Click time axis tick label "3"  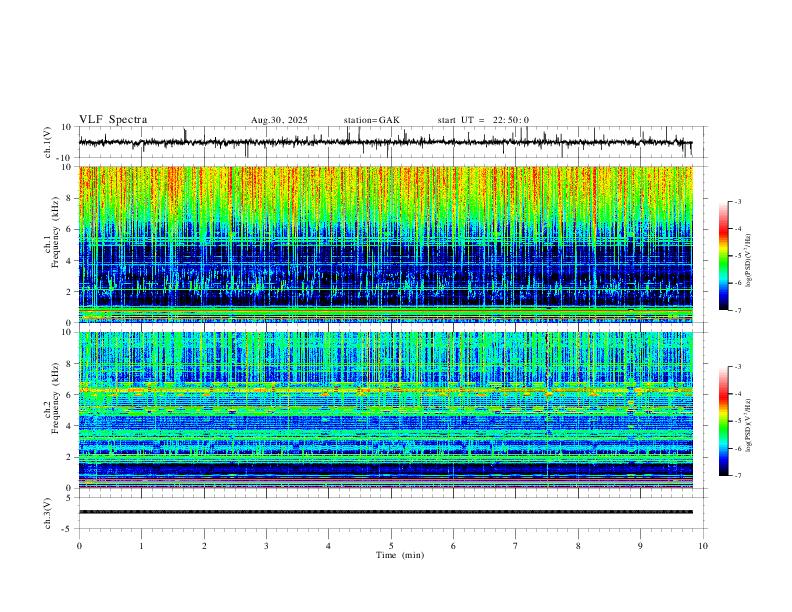tap(266, 546)
